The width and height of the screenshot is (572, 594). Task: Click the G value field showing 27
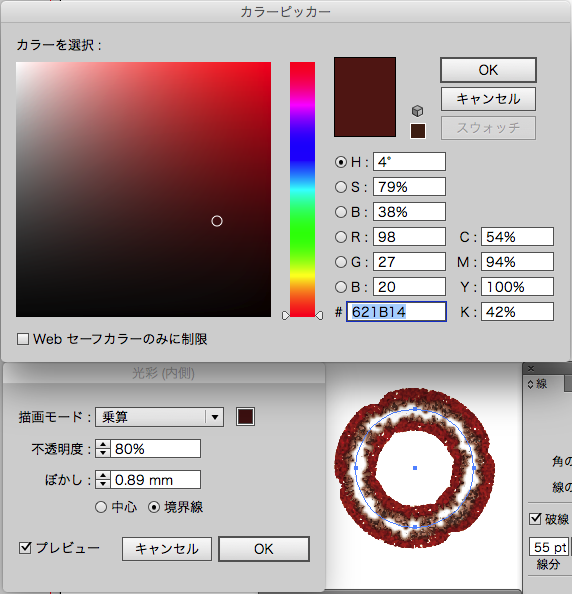pos(409,262)
